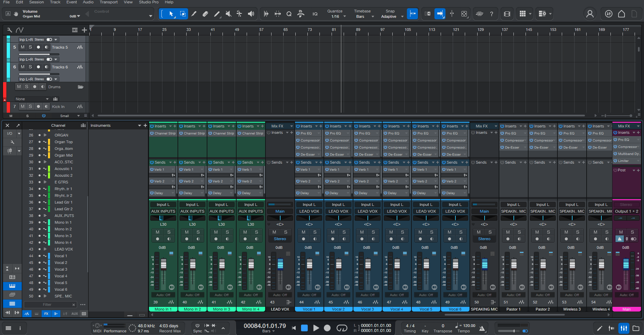Mute the Tracks 5 track
Screen dimensions: 644x335
tap(22, 47)
